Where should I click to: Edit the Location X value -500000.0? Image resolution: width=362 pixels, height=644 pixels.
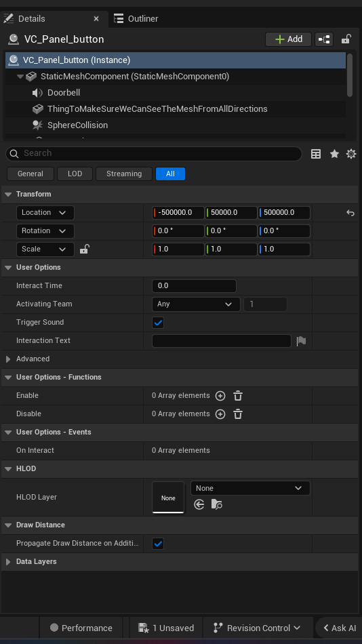pyautogui.click(x=178, y=213)
